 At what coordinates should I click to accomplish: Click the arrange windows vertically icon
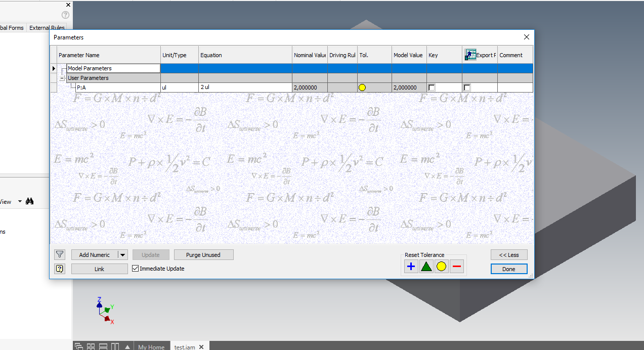tap(114, 345)
